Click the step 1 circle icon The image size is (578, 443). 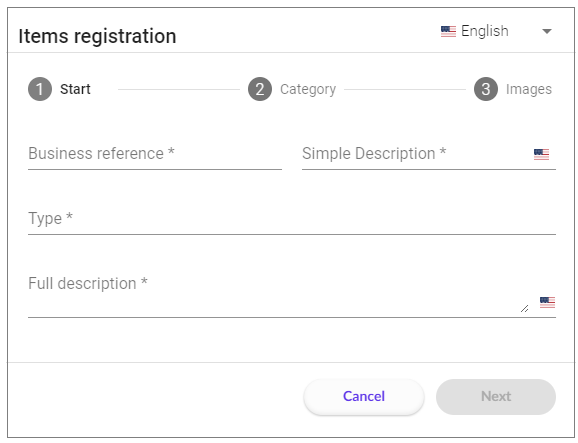(40, 89)
